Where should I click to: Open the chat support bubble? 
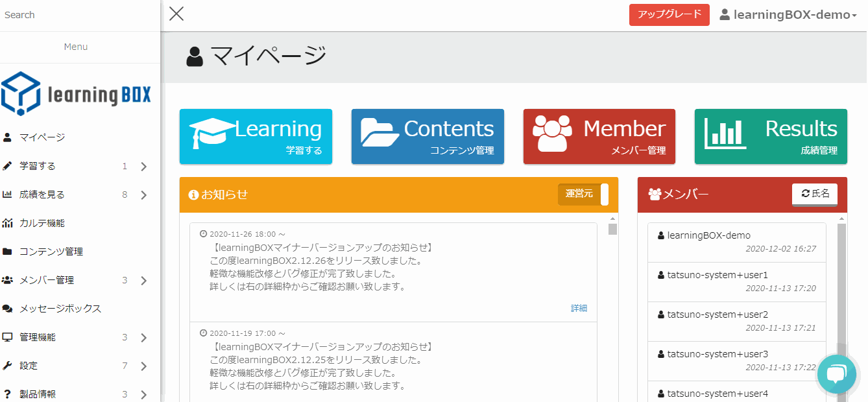tap(836, 373)
